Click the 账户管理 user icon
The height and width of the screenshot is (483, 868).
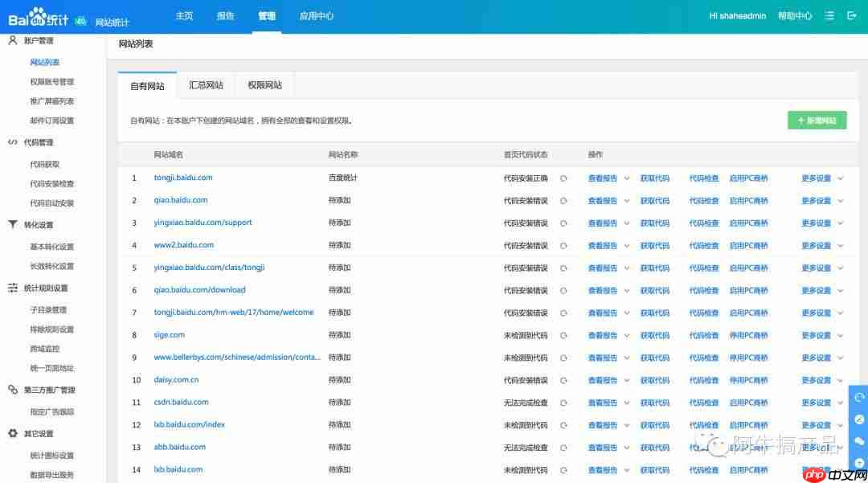point(13,40)
